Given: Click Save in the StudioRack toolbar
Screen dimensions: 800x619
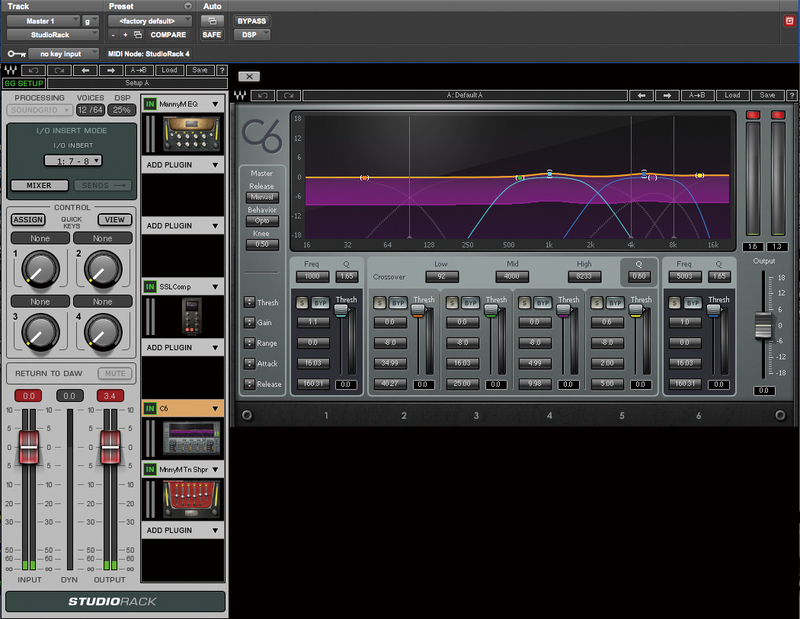Looking at the screenshot, I should 199,70.
